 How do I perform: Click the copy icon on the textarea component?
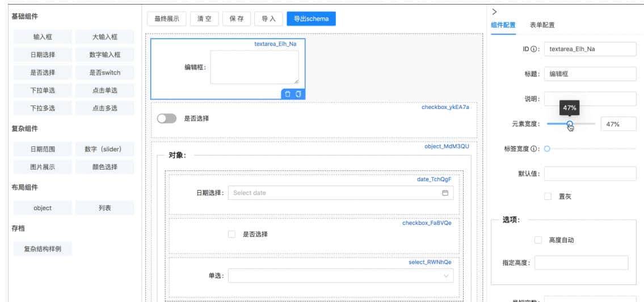tap(297, 94)
